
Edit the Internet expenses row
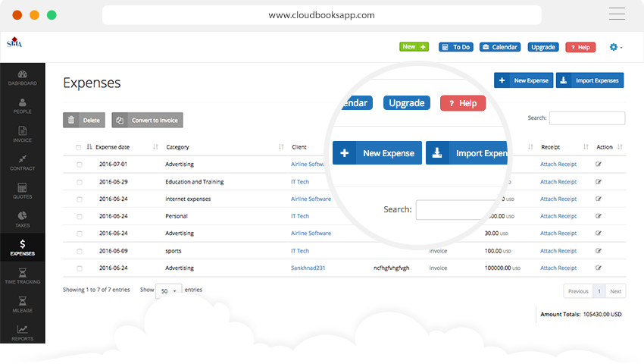tap(599, 199)
